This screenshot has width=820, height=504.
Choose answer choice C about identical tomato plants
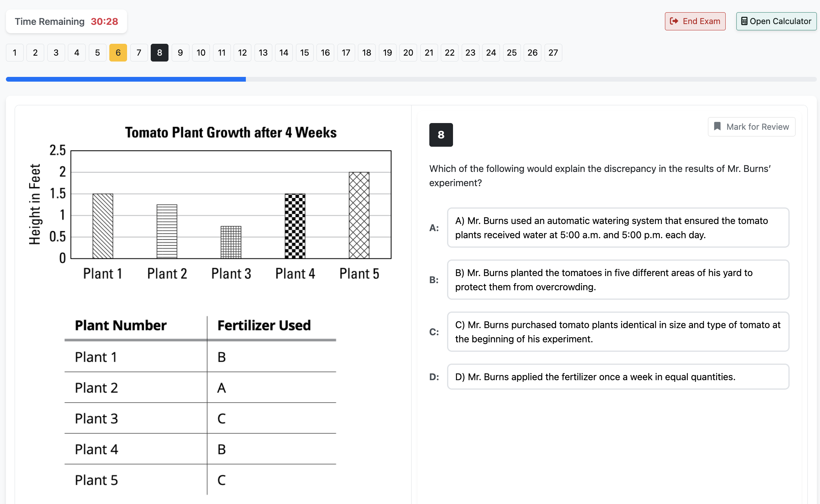click(x=618, y=332)
